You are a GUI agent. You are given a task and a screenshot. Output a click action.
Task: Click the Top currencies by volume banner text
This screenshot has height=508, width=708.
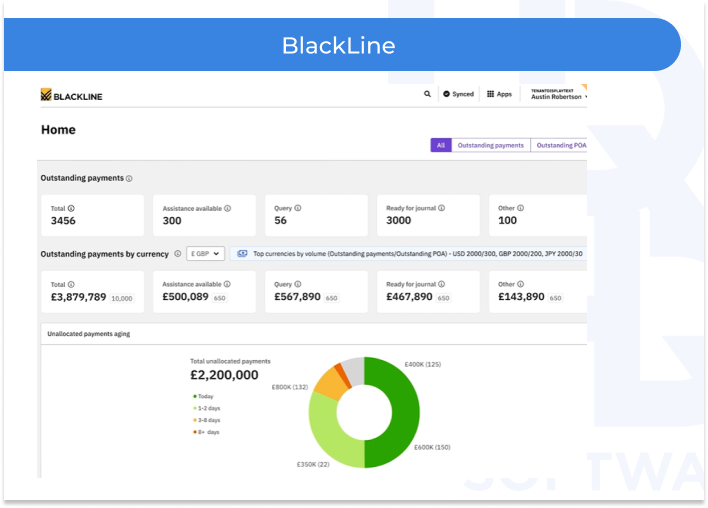click(x=418, y=254)
